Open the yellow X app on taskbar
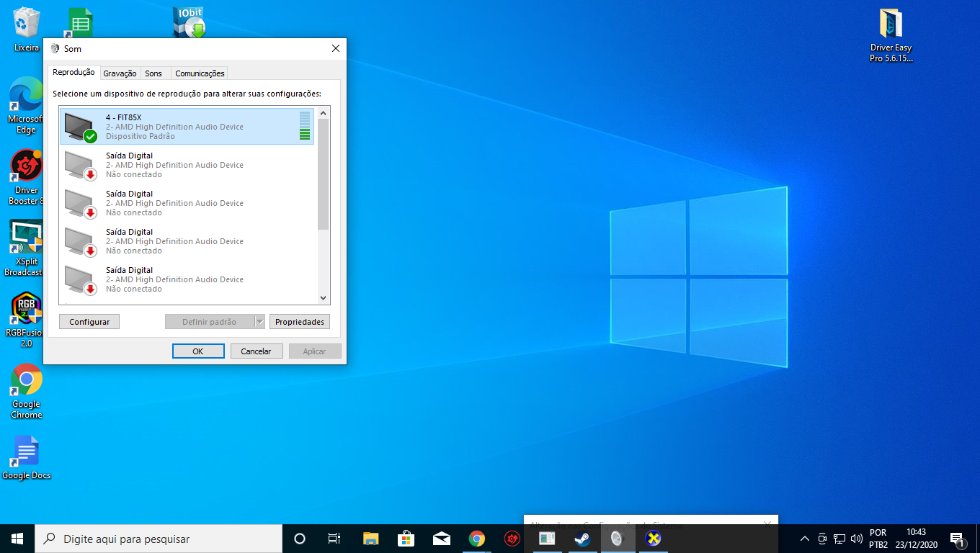This screenshot has width=980, height=553. pos(653,539)
